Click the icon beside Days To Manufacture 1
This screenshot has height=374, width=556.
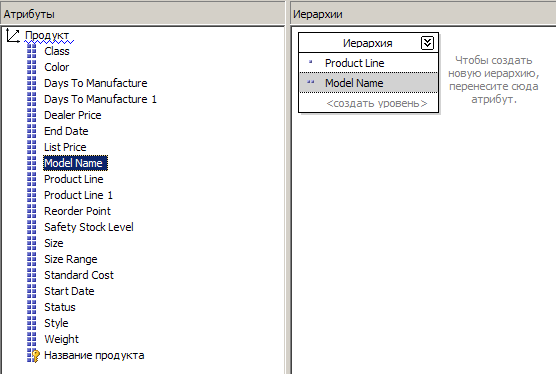[32, 99]
